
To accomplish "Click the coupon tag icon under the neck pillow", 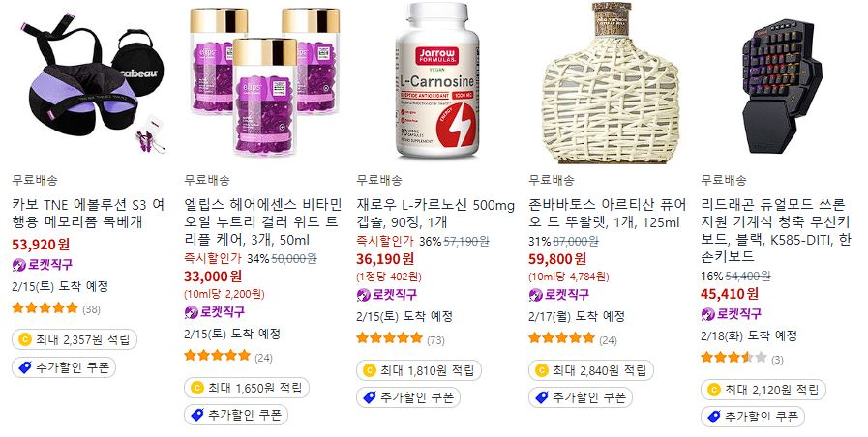I will point(25,367).
